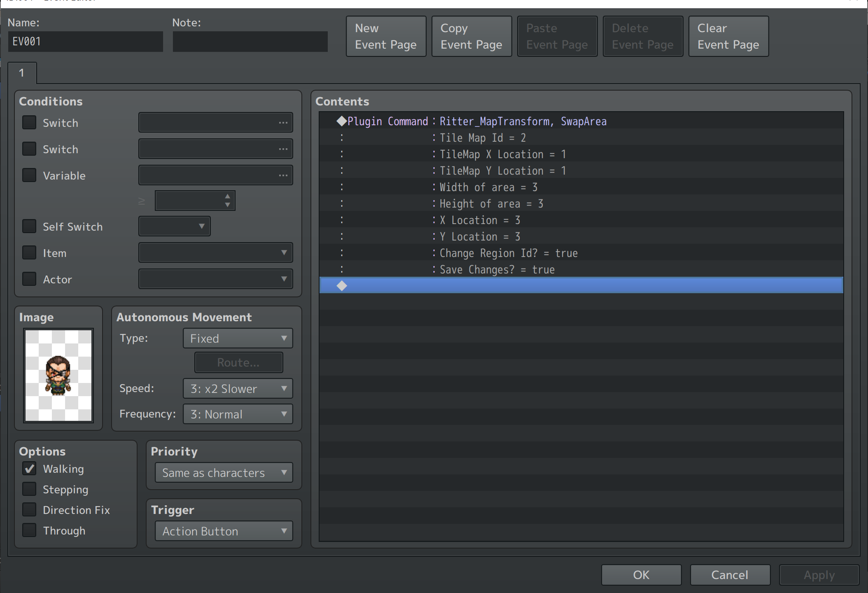Viewport: 868px width, 593px height.
Task: Click the event Name field EV001
Action: click(x=86, y=42)
